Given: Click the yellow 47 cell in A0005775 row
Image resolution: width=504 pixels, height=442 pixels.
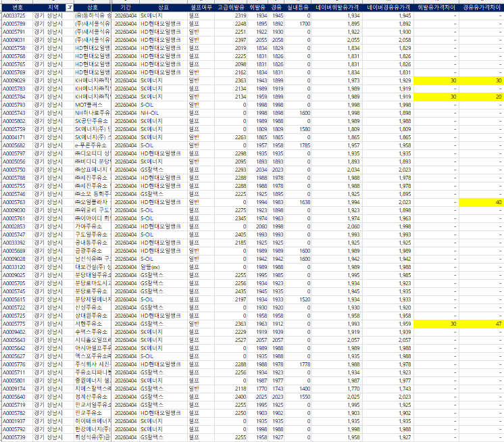Looking at the screenshot, I should click(x=482, y=324).
